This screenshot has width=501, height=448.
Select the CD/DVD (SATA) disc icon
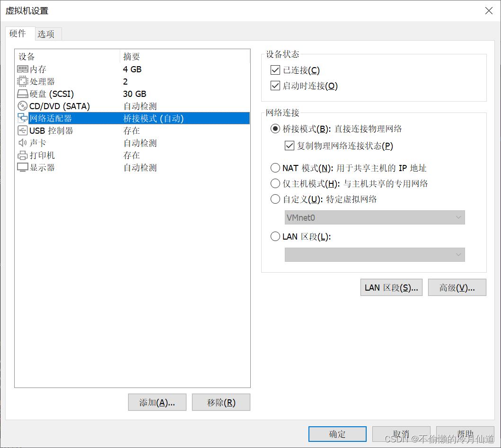[22, 106]
